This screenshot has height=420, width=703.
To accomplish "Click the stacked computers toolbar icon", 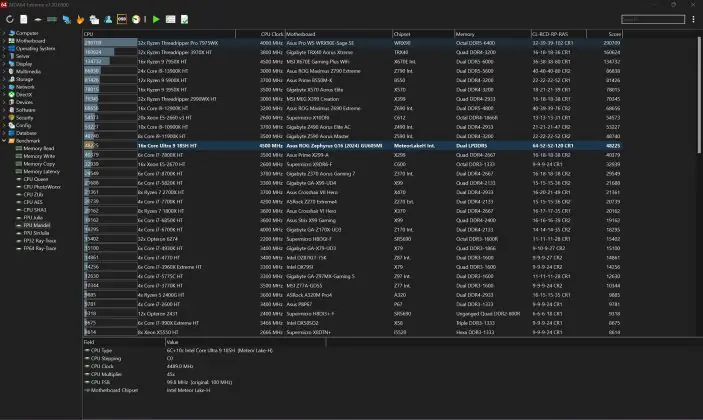I will [x=94, y=19].
